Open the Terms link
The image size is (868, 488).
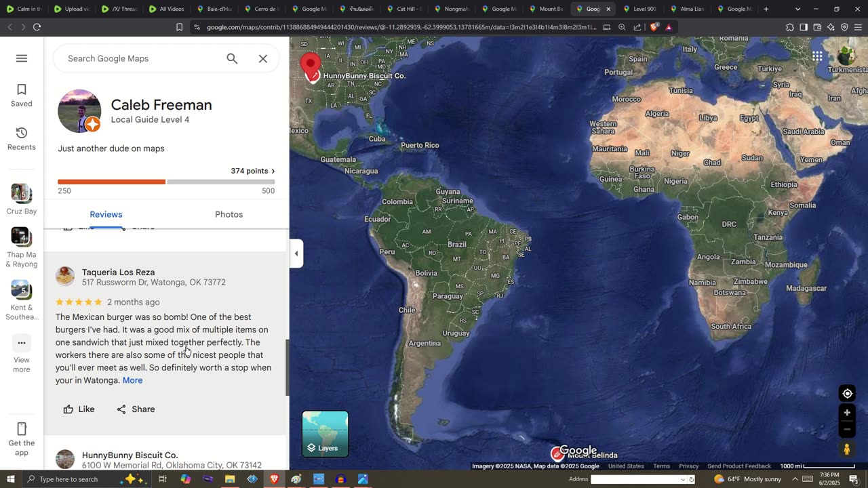point(661,466)
